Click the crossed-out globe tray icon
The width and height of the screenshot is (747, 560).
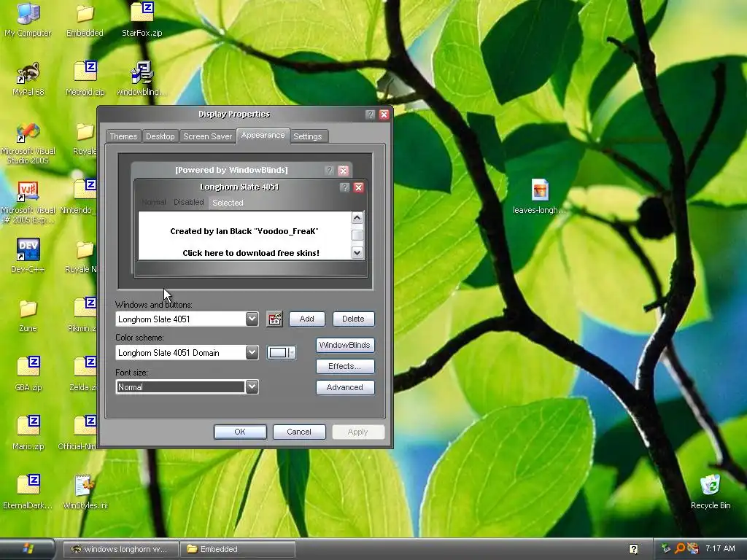coord(693,548)
